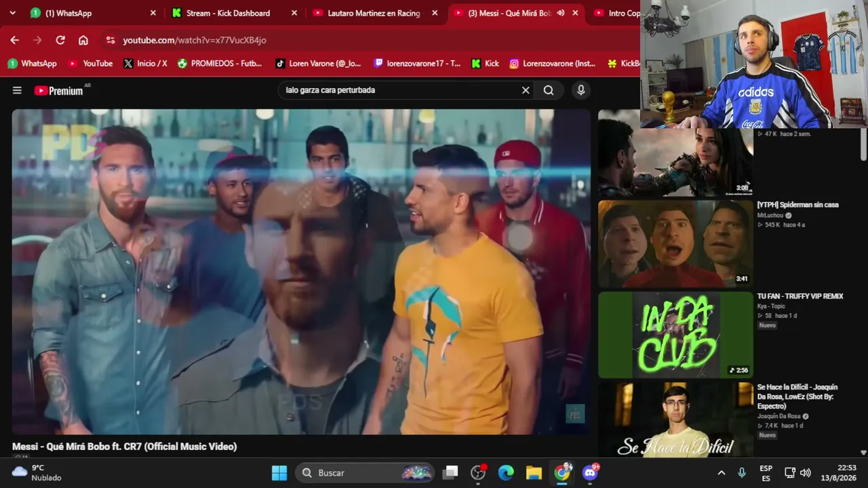Close the Lautaro Martinez en Racing tab
The height and width of the screenshot is (488, 868).
pyautogui.click(x=435, y=13)
